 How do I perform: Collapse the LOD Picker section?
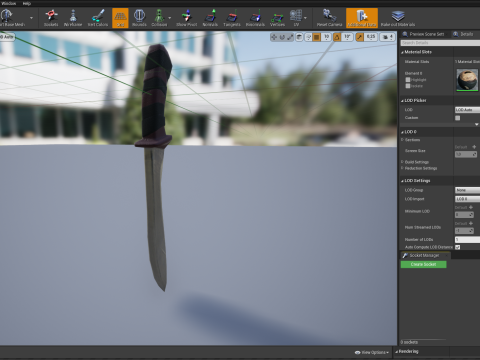tap(402, 101)
